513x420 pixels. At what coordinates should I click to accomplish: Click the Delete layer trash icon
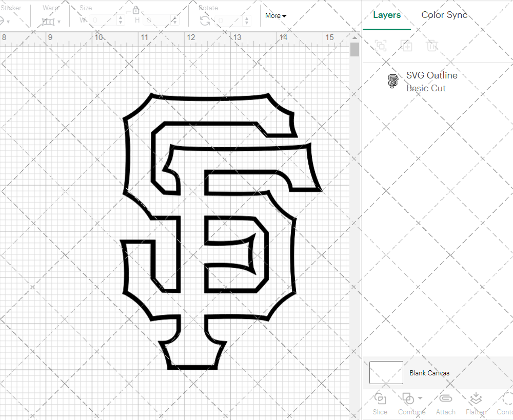coord(432,46)
